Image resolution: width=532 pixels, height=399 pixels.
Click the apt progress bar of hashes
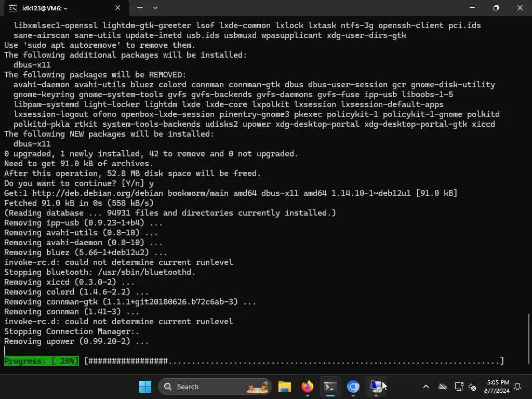(294, 361)
